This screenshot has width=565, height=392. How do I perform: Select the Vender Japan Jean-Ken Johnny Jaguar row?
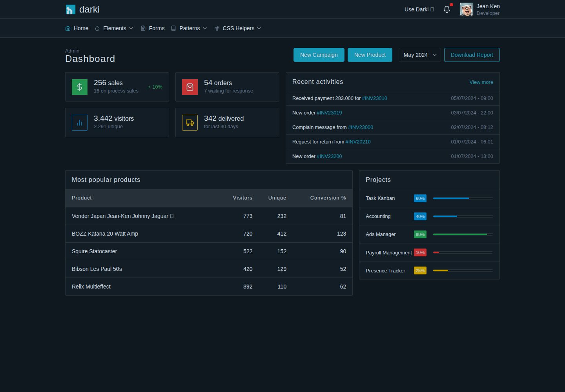tap(209, 216)
